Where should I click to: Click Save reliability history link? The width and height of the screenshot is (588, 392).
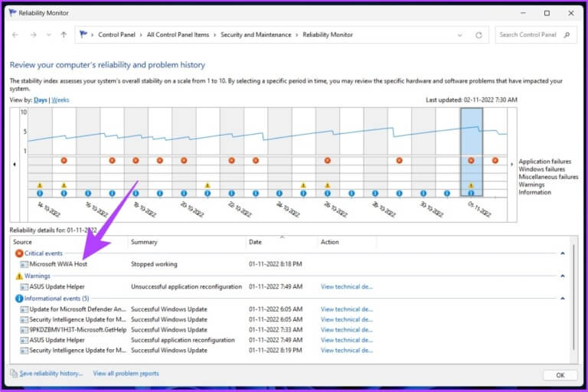tap(51, 374)
